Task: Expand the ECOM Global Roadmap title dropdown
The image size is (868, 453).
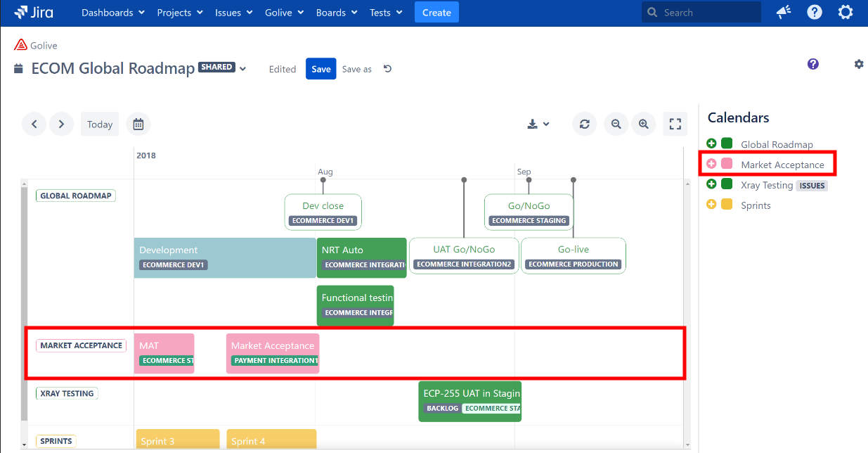Action: coord(243,68)
